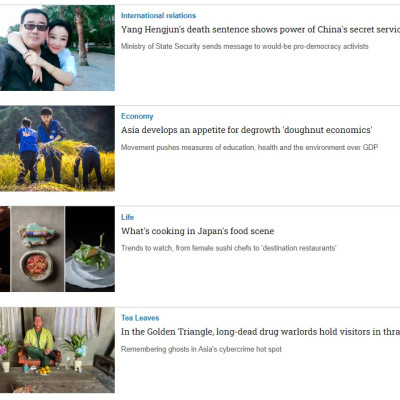Open the photo of couple embracing
The height and width of the screenshot is (400, 400).
point(57,48)
